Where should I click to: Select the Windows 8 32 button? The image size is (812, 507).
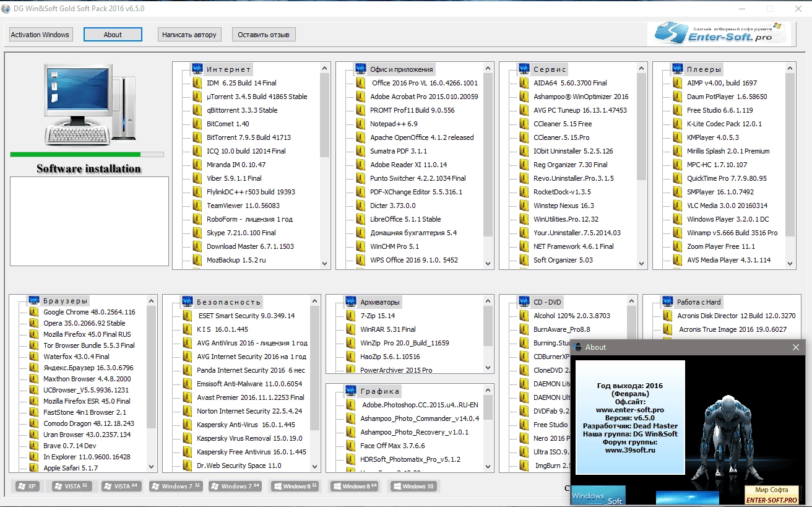click(295, 486)
